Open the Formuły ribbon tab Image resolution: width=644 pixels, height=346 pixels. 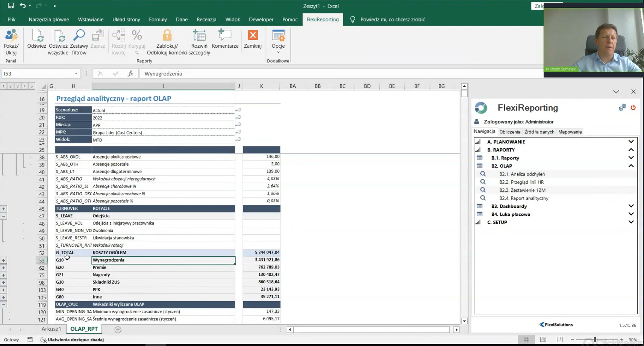click(158, 20)
